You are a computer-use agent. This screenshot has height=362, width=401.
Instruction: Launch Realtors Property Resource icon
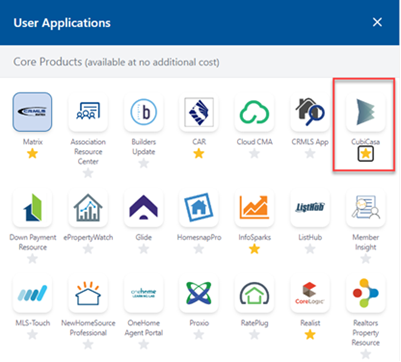tap(366, 293)
